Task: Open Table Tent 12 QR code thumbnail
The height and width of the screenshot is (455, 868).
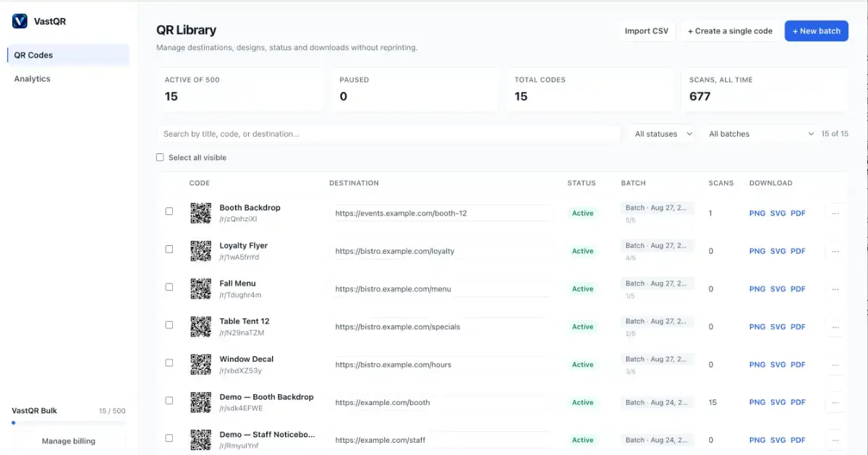Action: pyautogui.click(x=201, y=326)
